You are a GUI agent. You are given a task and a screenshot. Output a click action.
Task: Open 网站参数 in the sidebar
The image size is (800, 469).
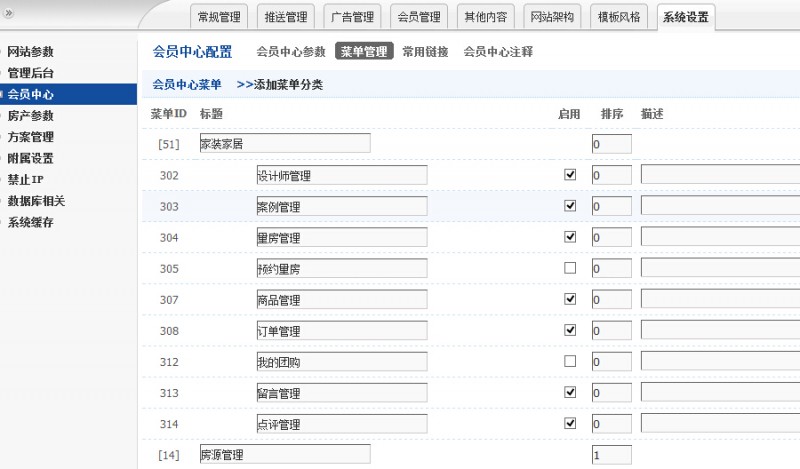tap(30, 52)
